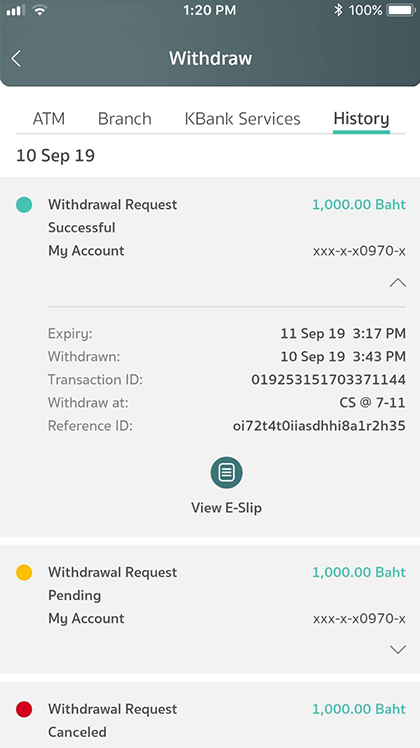This screenshot has height=748, width=420.
Task: Select reference ID oi72t4t0iiasdhhi8a1r2h35
Action: (x=319, y=426)
